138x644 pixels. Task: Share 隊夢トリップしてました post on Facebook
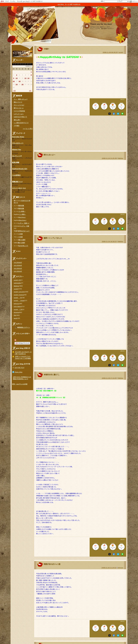point(114,365)
